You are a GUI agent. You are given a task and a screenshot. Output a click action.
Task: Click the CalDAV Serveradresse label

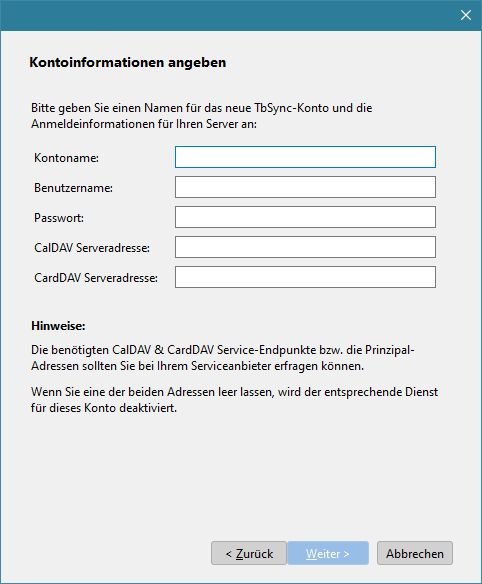92,248
